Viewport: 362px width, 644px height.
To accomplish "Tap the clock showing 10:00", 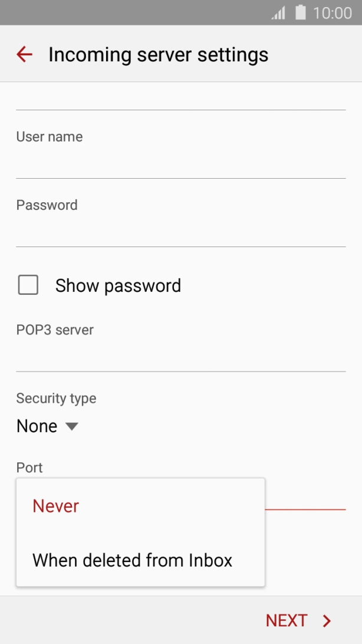I will [x=334, y=12].
